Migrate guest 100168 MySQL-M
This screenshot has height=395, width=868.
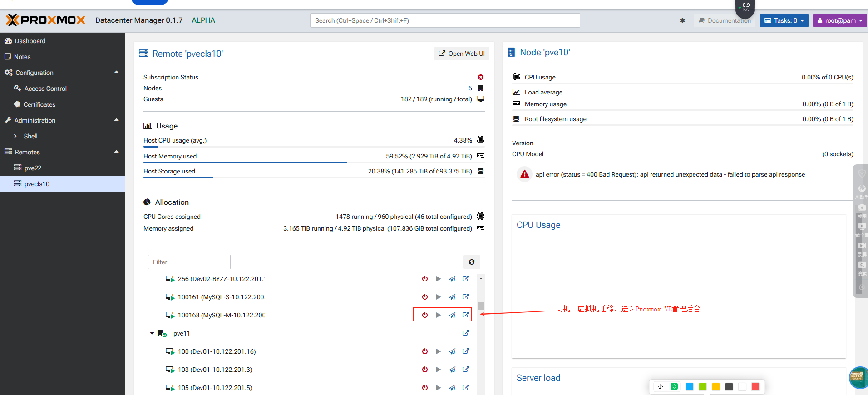[x=452, y=315]
